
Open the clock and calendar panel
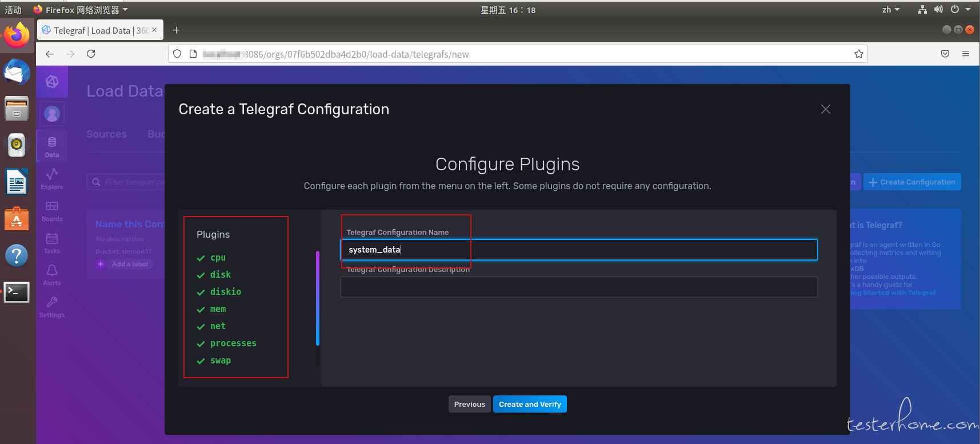coord(508,10)
